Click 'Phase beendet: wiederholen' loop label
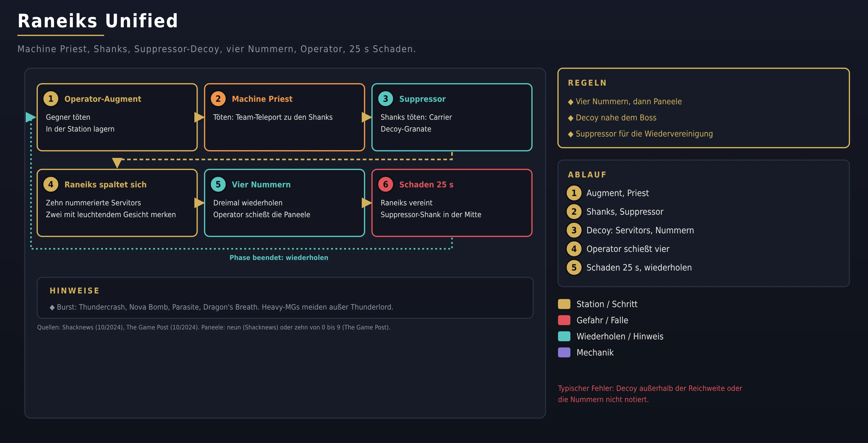Image resolution: width=868 pixels, height=443 pixels. tap(279, 257)
